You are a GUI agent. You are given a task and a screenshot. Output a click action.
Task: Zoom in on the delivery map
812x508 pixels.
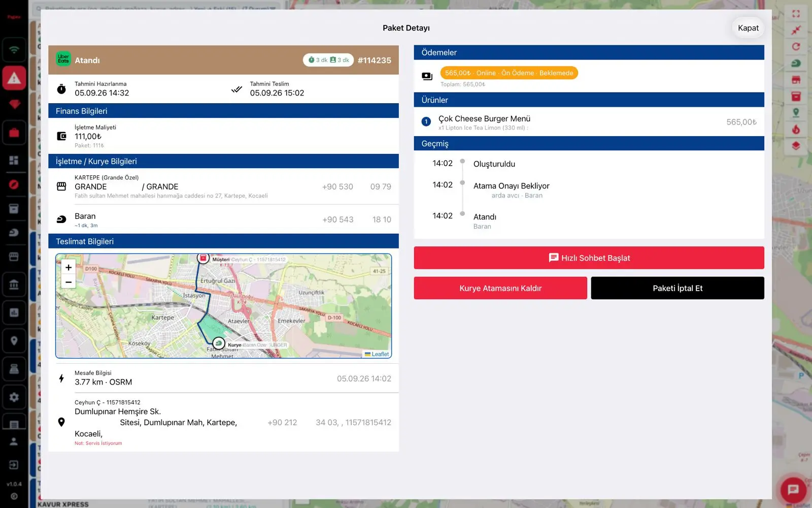69,267
